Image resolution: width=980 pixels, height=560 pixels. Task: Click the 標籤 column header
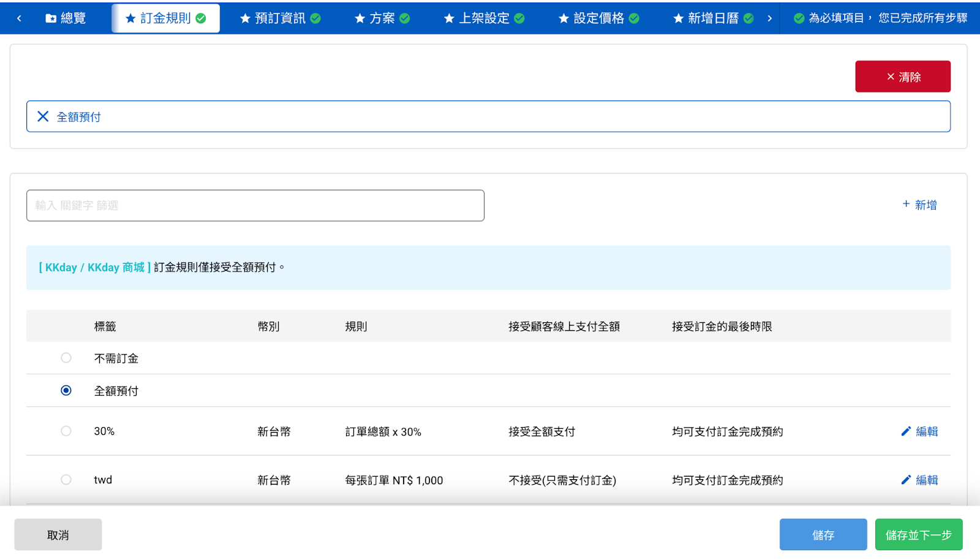(x=105, y=327)
